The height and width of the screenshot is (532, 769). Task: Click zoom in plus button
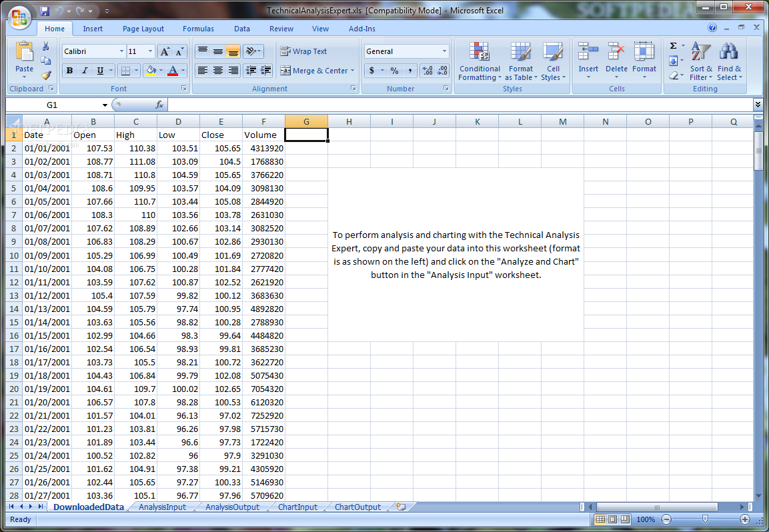pyautogui.click(x=744, y=519)
